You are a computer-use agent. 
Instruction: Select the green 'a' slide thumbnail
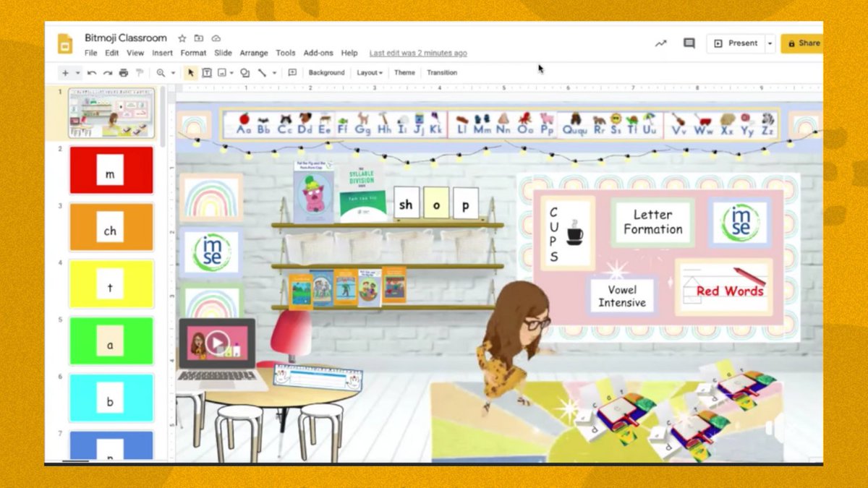[x=111, y=341]
